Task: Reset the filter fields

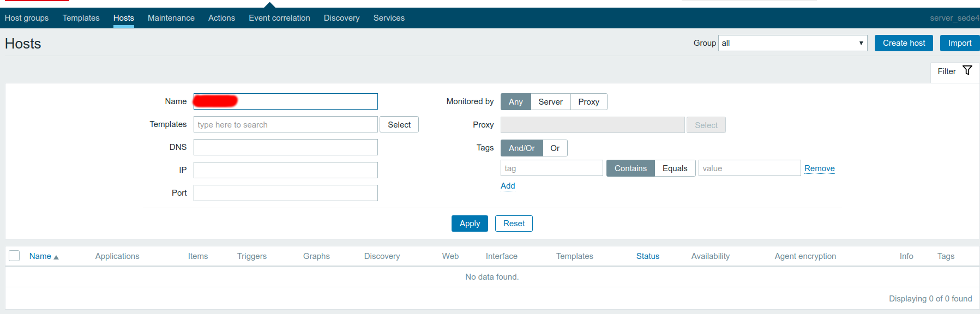Action: tap(514, 224)
